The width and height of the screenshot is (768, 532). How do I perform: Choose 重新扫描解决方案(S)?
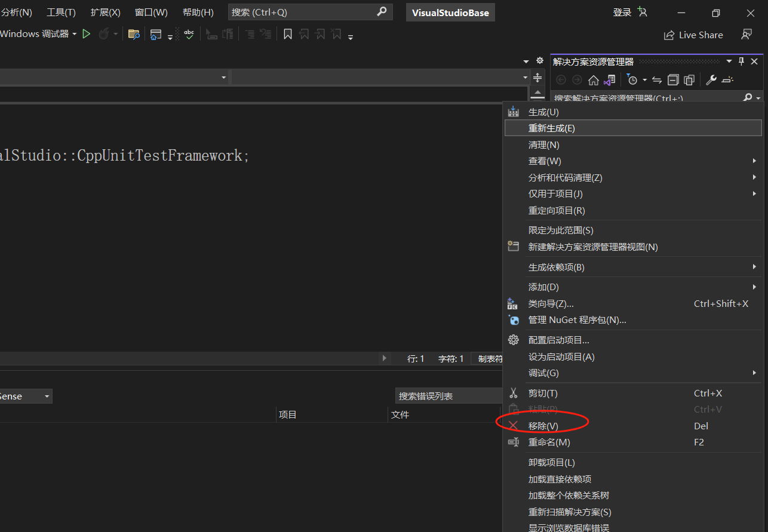(x=633, y=512)
